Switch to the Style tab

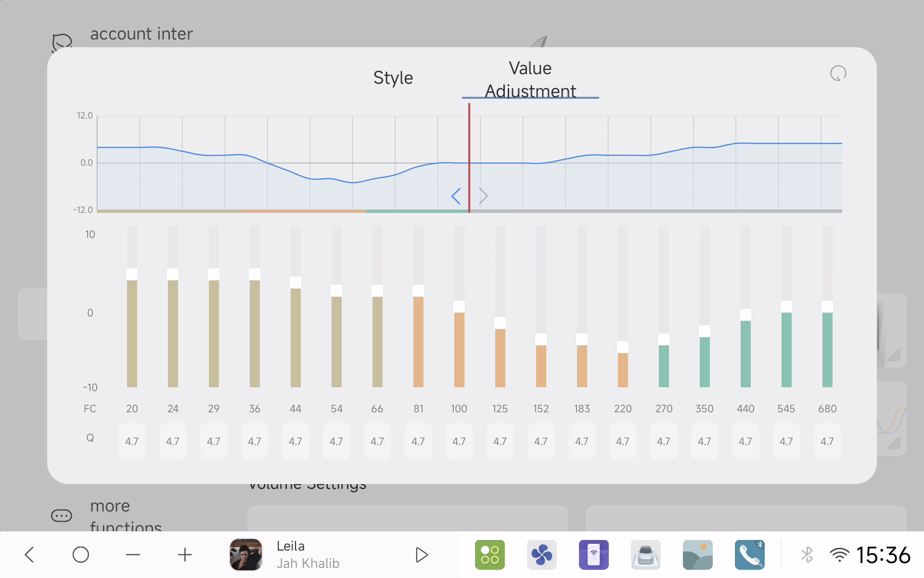393,78
